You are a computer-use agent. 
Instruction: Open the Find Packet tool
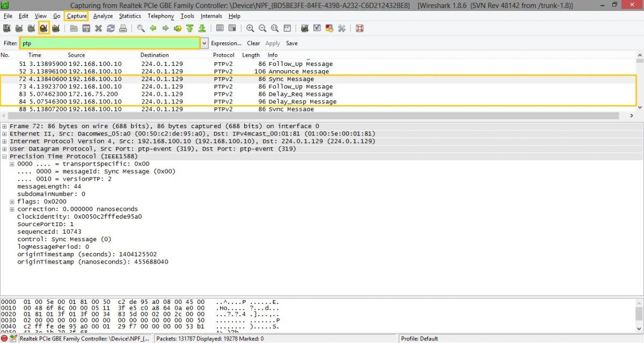pyautogui.click(x=141, y=28)
